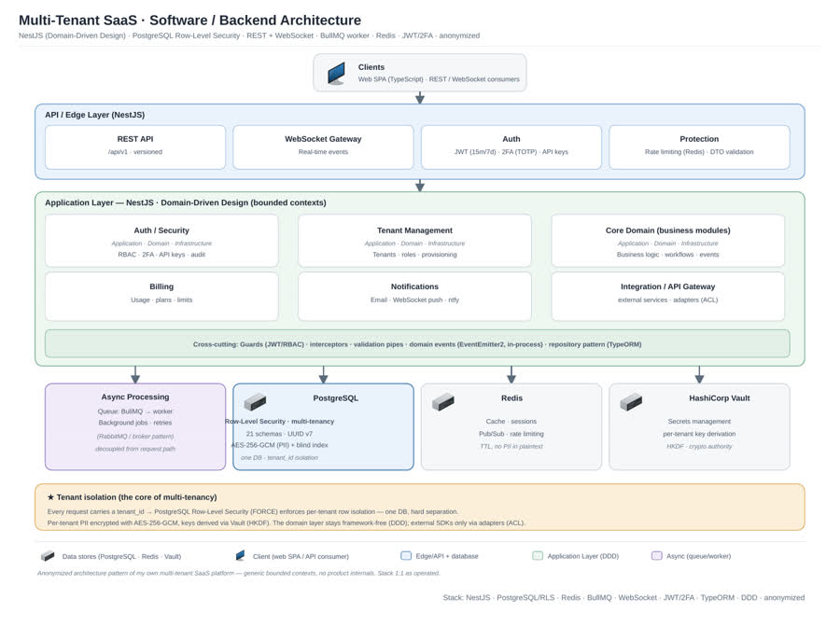
Task: Click the Application Layer NestJS DDD label
Action: click(x=186, y=202)
